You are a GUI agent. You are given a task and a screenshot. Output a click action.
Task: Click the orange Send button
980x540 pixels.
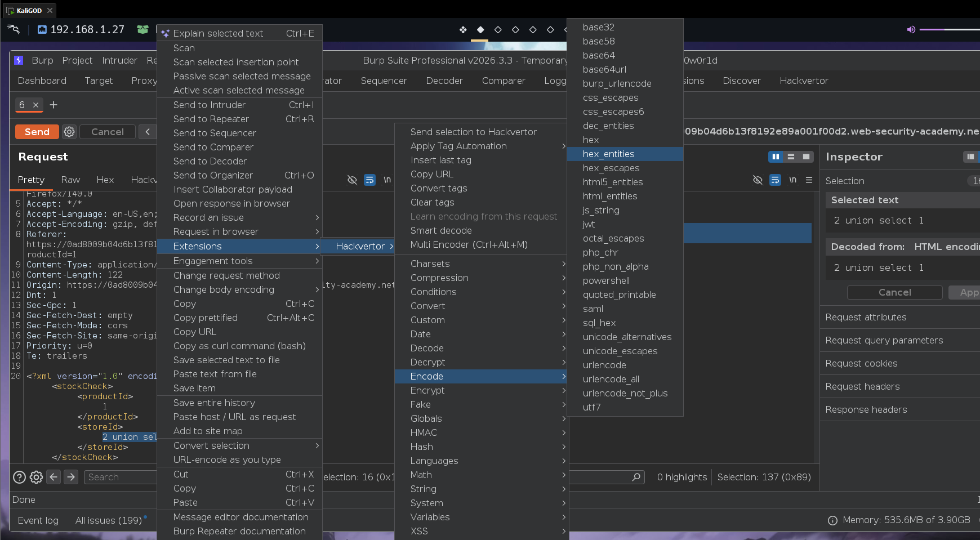37,132
